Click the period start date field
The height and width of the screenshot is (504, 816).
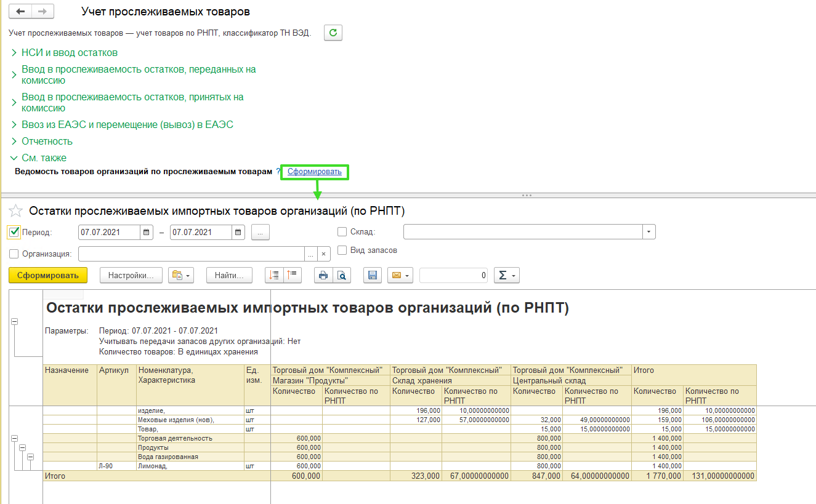[x=110, y=233]
